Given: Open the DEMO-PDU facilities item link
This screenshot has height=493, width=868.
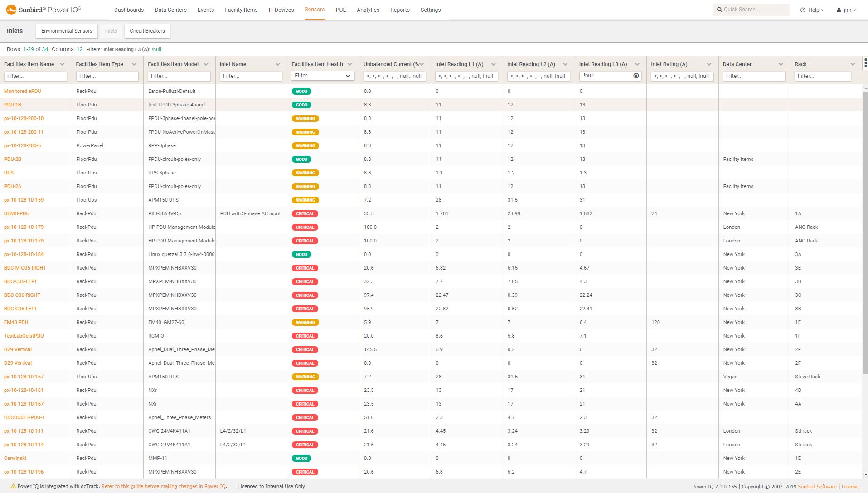Looking at the screenshot, I should [17, 213].
